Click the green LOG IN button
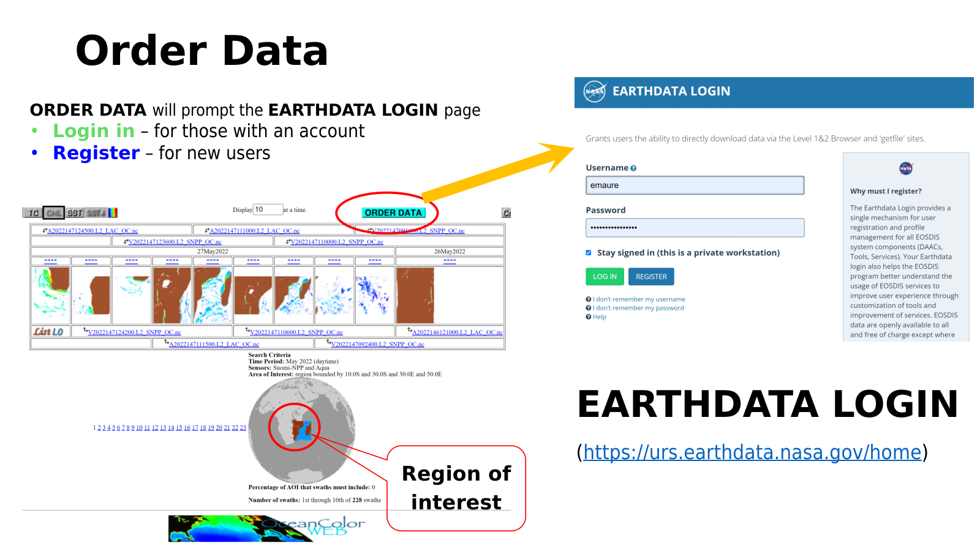The height and width of the screenshot is (551, 980). (x=605, y=277)
